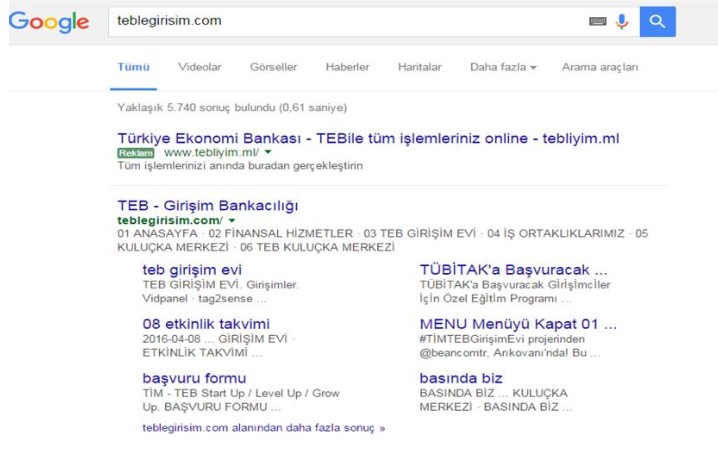
Task: Open MENU Menüyü Kapat 01 sitelink
Action: 518,324
